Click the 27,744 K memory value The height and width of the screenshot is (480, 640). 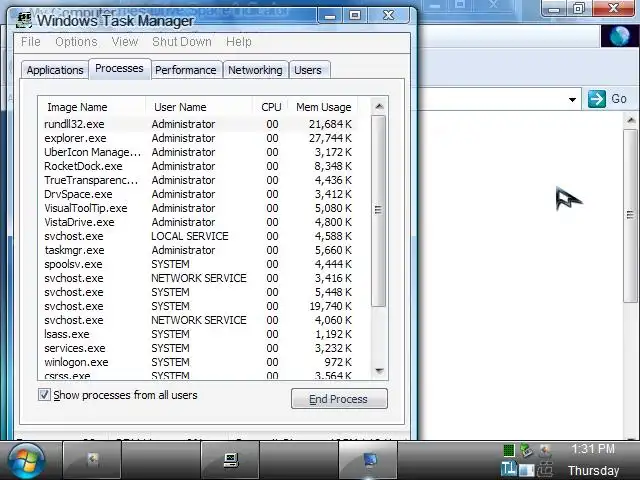(x=330, y=138)
